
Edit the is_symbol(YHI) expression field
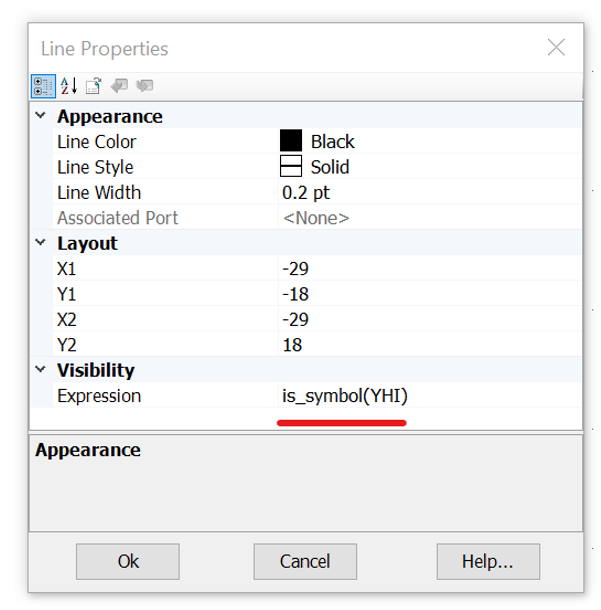pos(428,396)
